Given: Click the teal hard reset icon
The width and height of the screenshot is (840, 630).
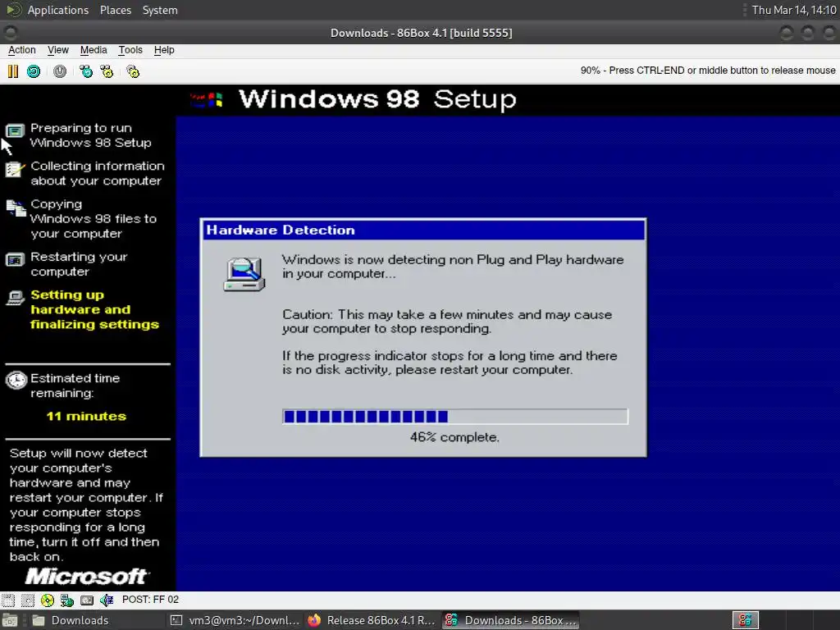Looking at the screenshot, I should tap(34, 71).
